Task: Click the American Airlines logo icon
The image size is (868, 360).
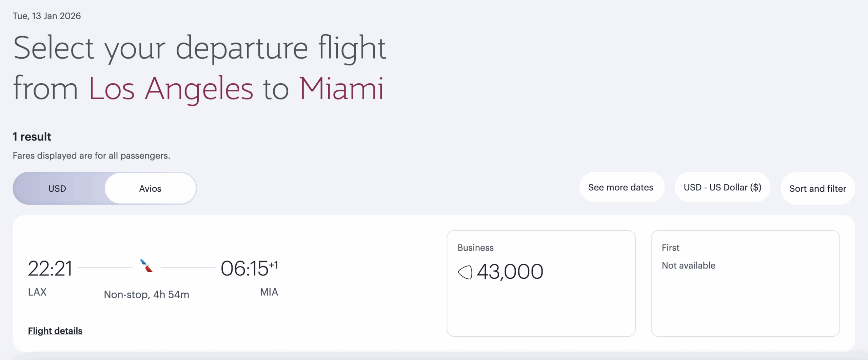Action: point(146,266)
